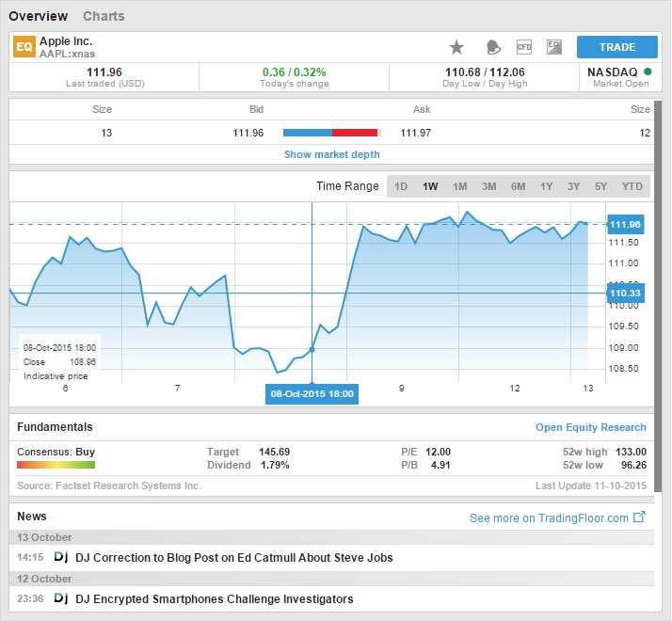
Task: Click the Ask price 111.97
Action: [416, 133]
